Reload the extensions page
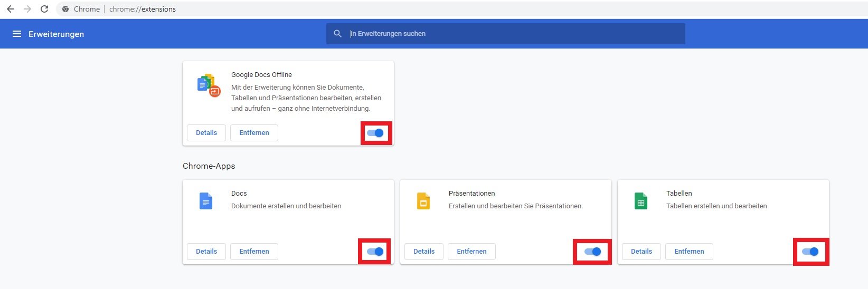 pyautogui.click(x=44, y=9)
